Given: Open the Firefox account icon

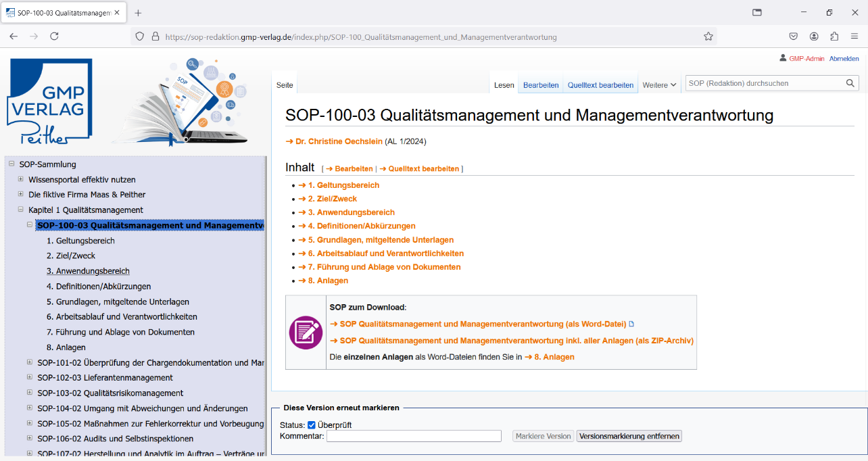Looking at the screenshot, I should pos(814,37).
